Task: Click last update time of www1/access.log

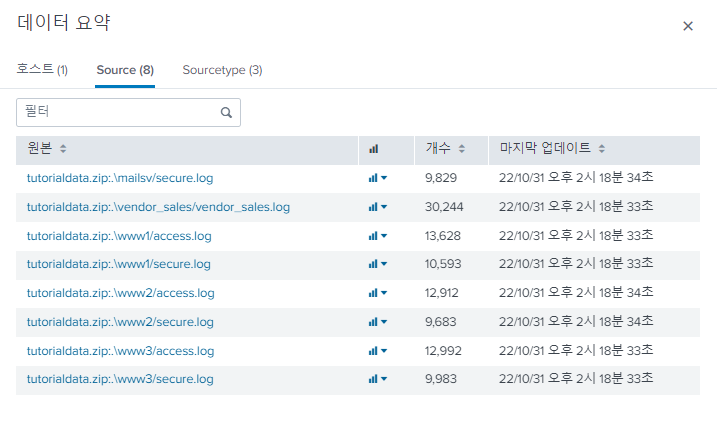Action: click(x=576, y=235)
